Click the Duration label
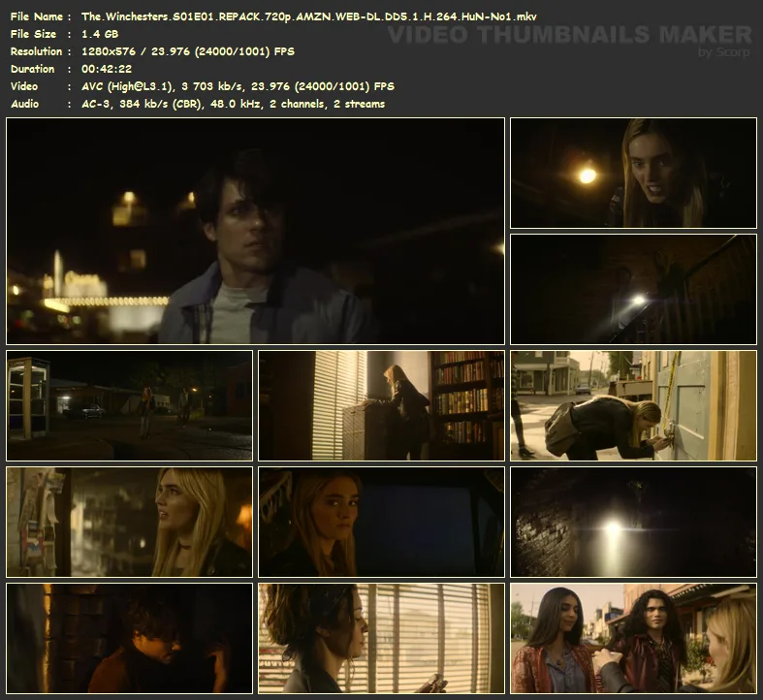 (x=32, y=69)
